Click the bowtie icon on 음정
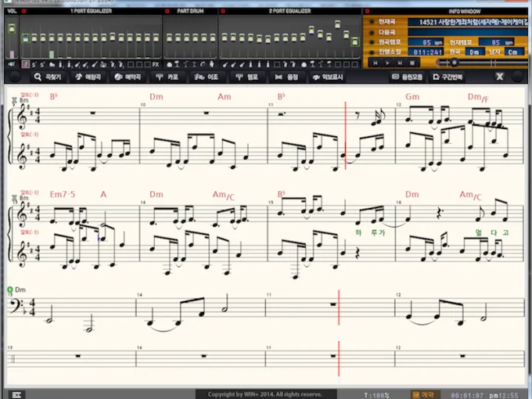Viewport: 532px width, 399px height. pos(279,77)
